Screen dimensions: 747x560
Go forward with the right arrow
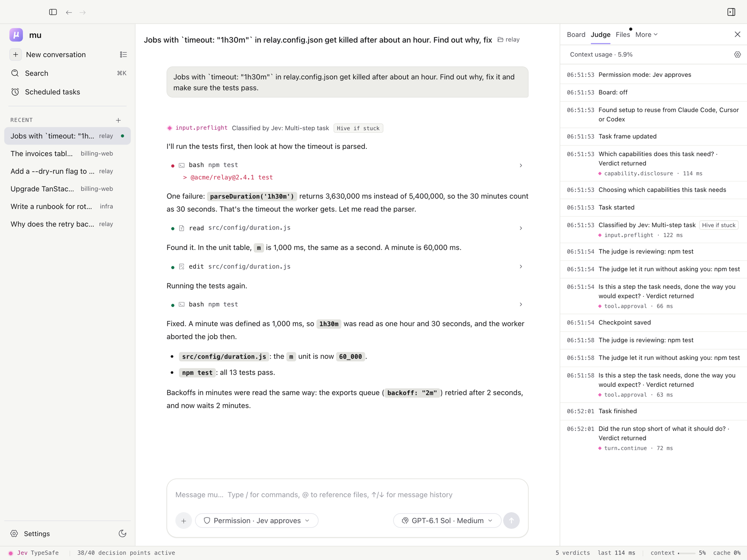(83, 12)
